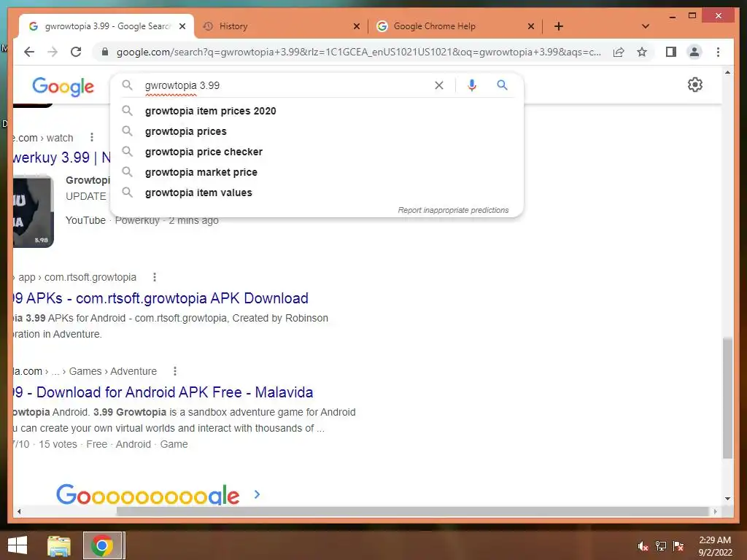Go back to the previous page
The image size is (747, 560).
pyautogui.click(x=29, y=52)
